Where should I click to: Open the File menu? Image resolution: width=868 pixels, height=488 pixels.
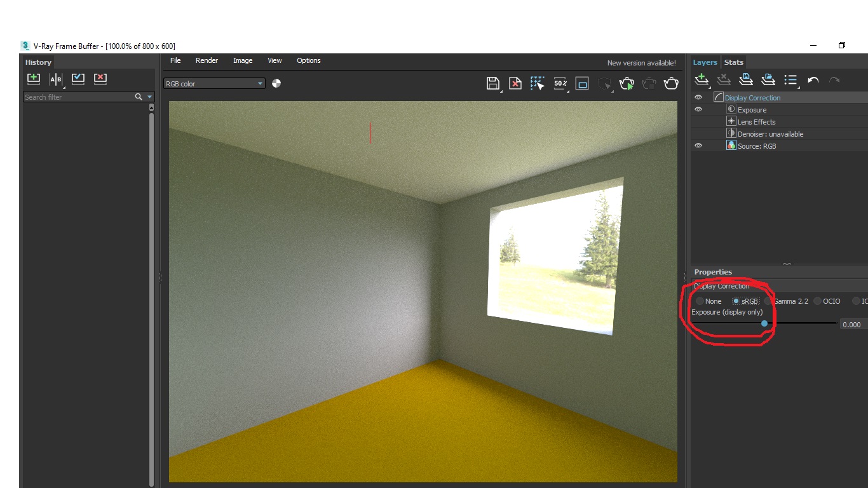pos(175,60)
